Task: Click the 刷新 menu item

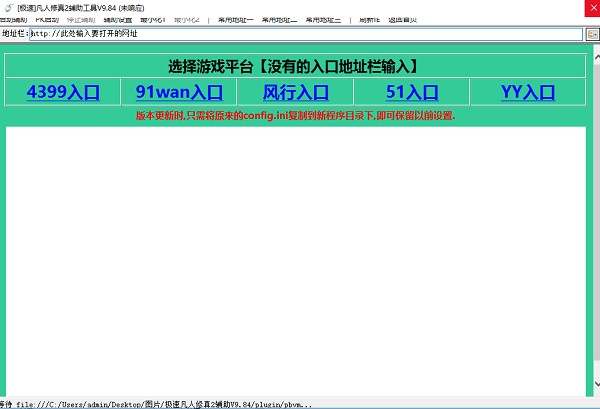Action: [x=369, y=20]
